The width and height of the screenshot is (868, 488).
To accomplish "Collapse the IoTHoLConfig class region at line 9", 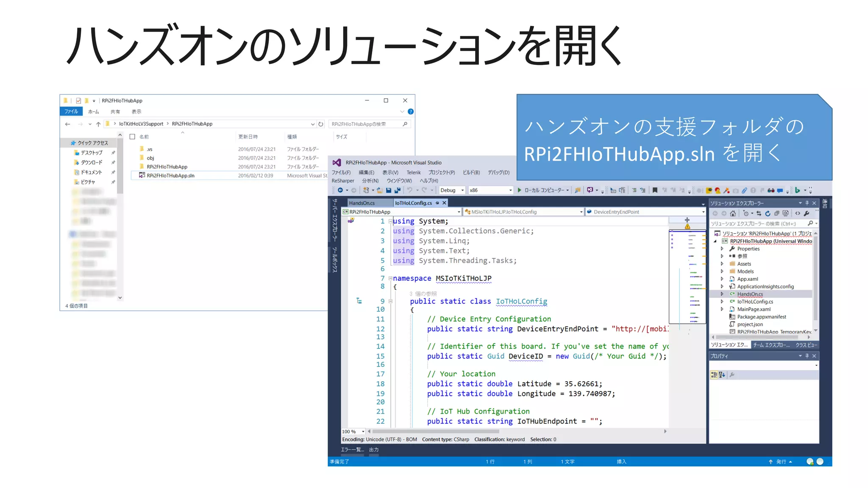I will point(390,302).
